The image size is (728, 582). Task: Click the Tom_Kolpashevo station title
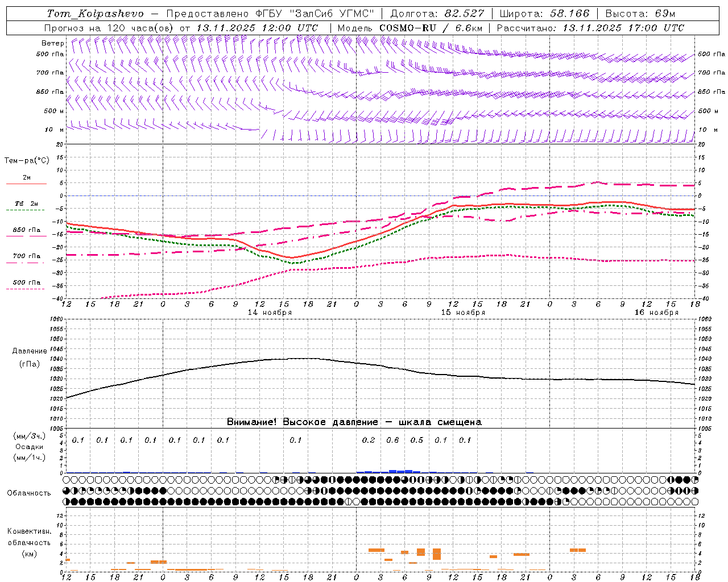95,14
